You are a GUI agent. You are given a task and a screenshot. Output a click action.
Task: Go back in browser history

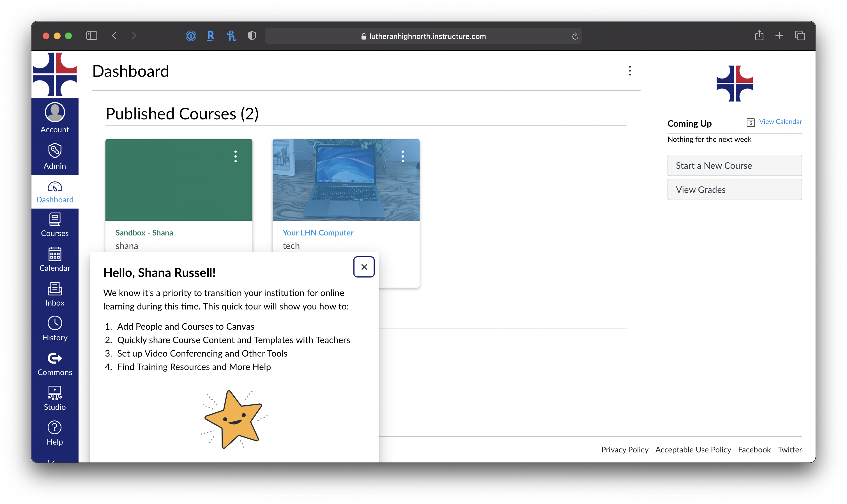pos(114,36)
